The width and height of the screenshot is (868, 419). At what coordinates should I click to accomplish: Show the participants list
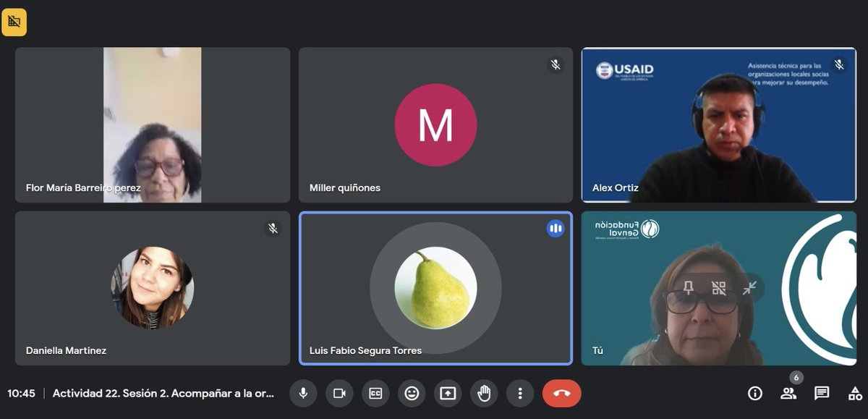[x=788, y=393]
